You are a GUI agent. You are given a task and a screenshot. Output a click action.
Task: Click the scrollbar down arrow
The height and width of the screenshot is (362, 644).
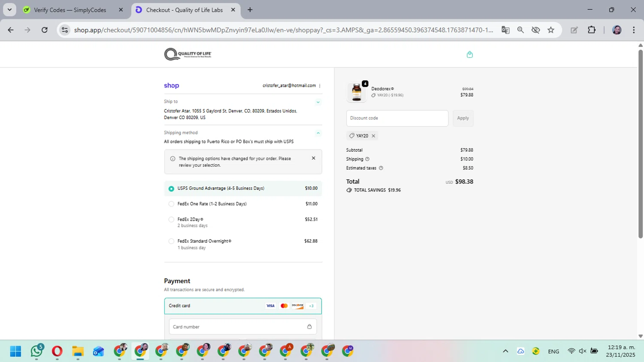point(641,336)
